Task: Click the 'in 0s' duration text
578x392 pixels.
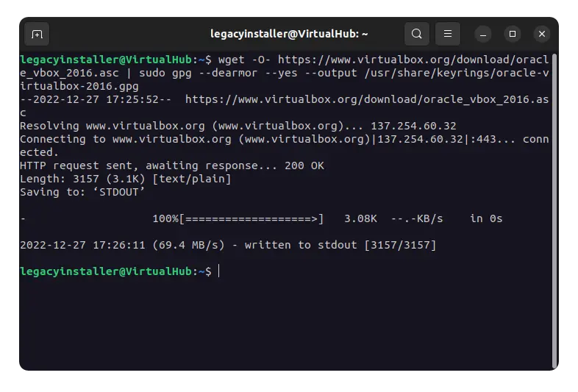Action: tap(486, 218)
